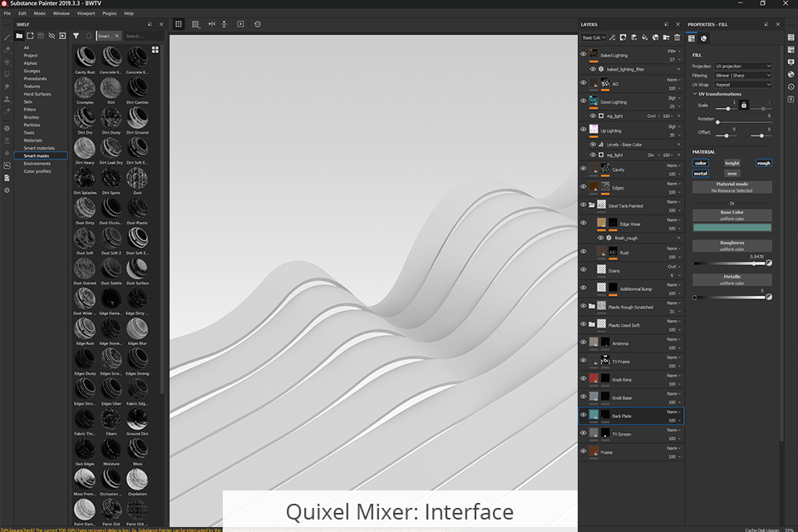Open the Mode menu
Viewport: 798px width, 532px height.
pos(39,13)
